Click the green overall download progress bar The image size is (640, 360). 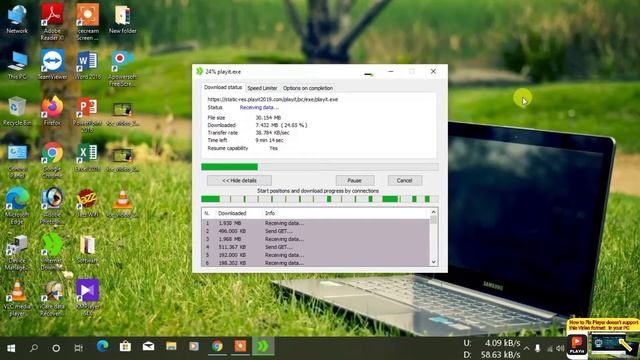(320, 167)
